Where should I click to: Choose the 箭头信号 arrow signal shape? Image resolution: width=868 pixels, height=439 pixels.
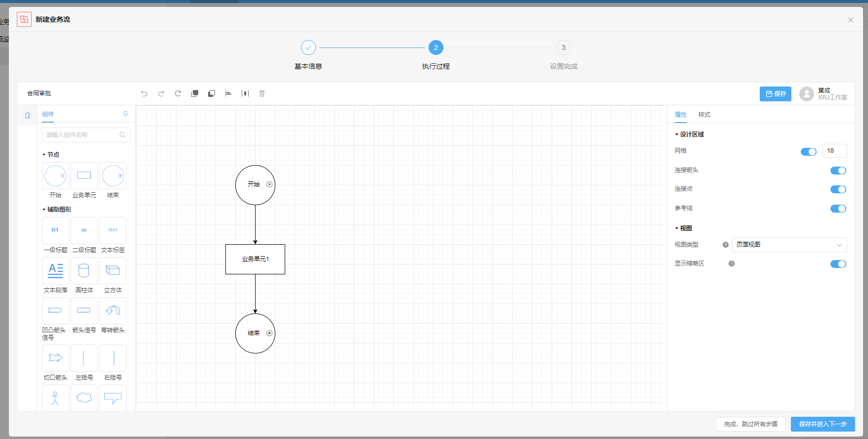click(x=84, y=310)
